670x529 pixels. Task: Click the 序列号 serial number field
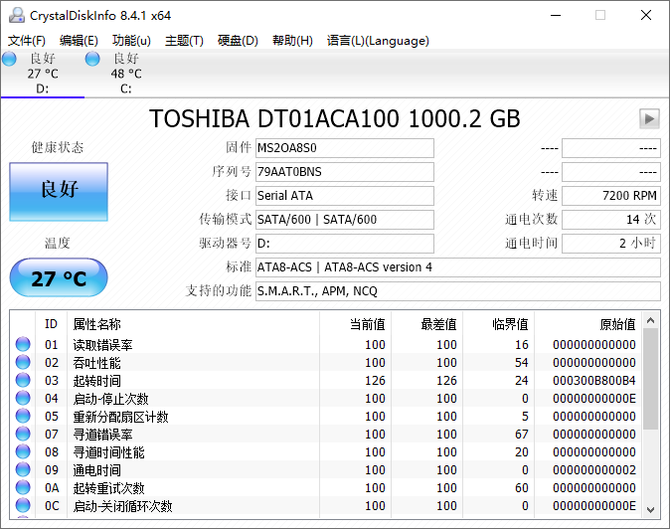pyautogui.click(x=344, y=172)
